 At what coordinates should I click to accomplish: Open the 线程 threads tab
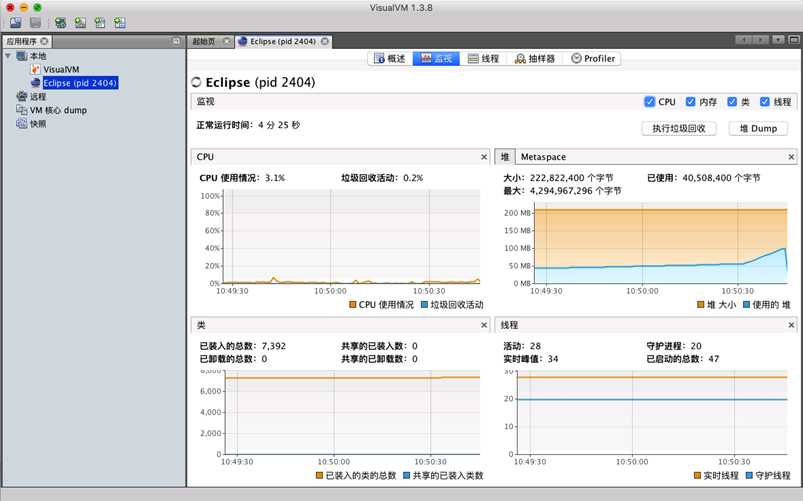click(x=483, y=58)
